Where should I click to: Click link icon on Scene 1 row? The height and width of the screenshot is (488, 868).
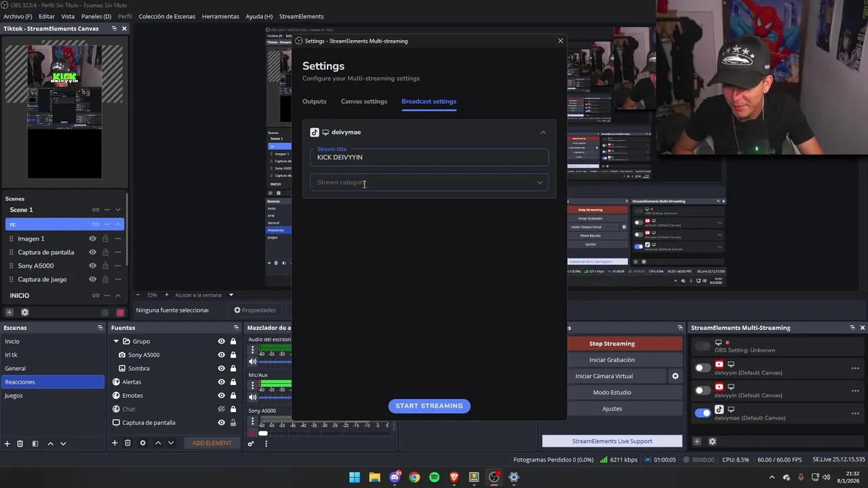tap(96, 210)
